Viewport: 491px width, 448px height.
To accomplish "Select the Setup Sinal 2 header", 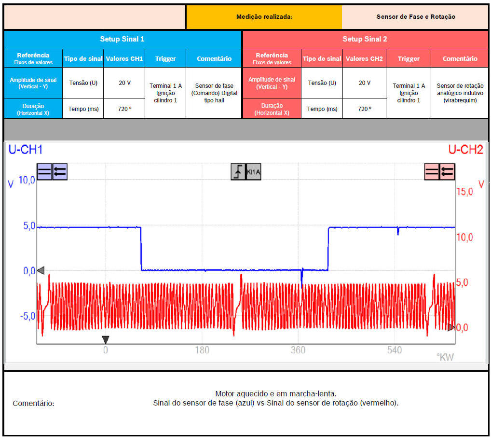I will 365,39.
